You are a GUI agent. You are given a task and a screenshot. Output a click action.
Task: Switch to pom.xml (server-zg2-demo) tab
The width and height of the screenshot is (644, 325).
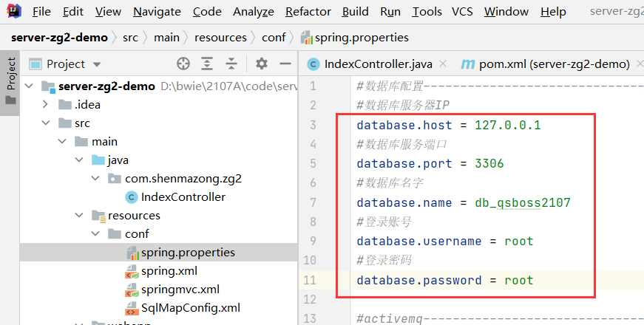tap(555, 64)
